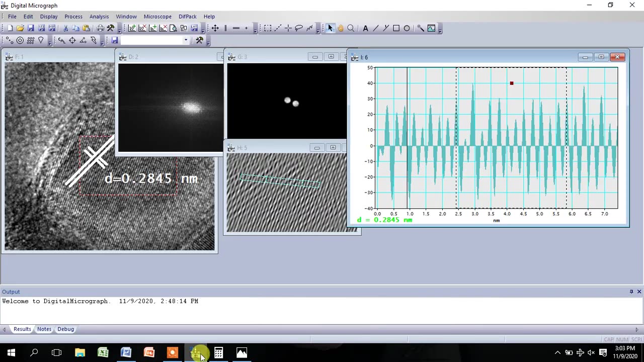Select the four-arrow move tool
Viewport: 644px width, 362px height.
(x=215, y=28)
